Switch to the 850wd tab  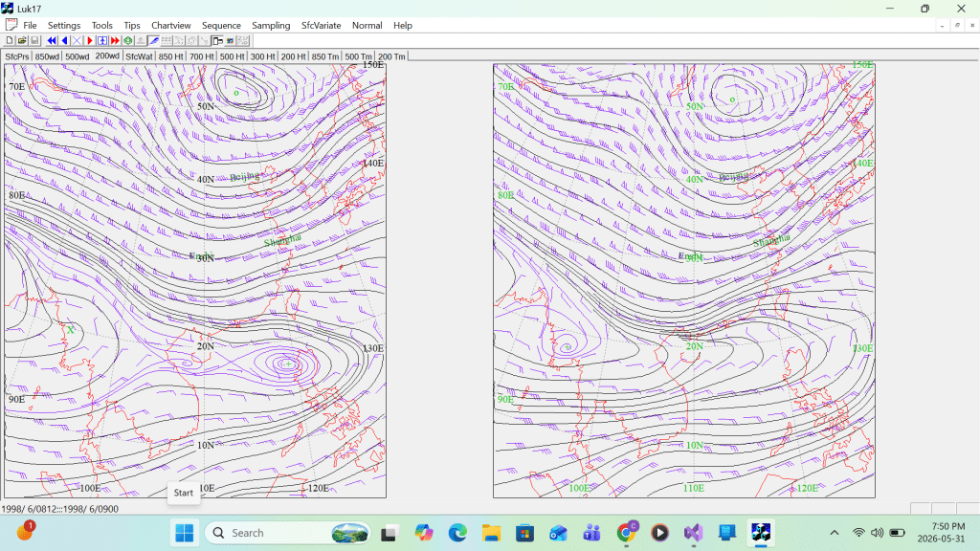click(47, 56)
